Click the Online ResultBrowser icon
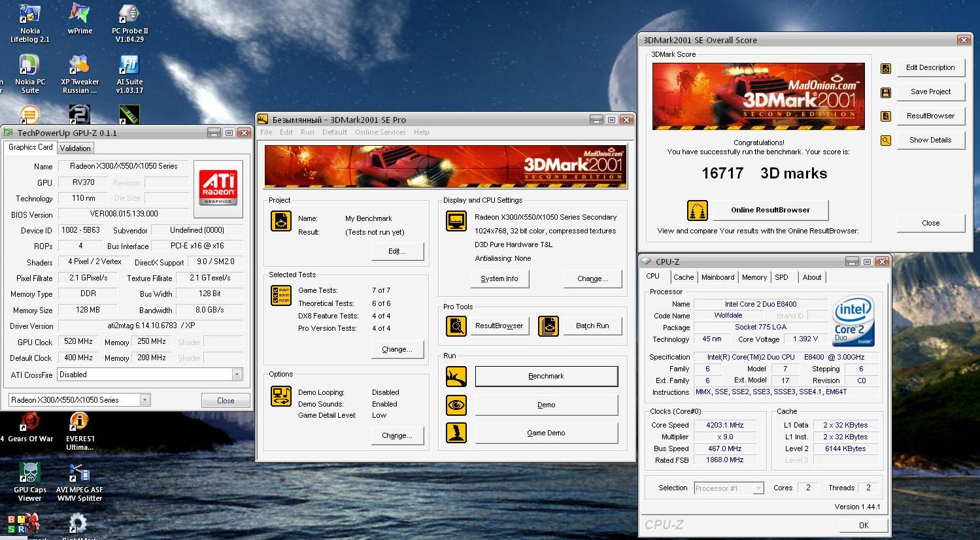 click(698, 211)
